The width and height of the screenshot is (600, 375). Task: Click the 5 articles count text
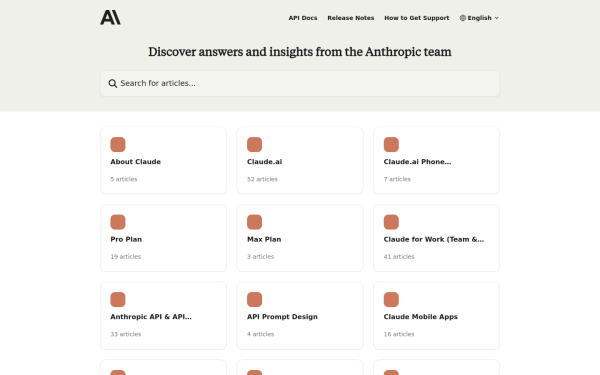(x=124, y=179)
